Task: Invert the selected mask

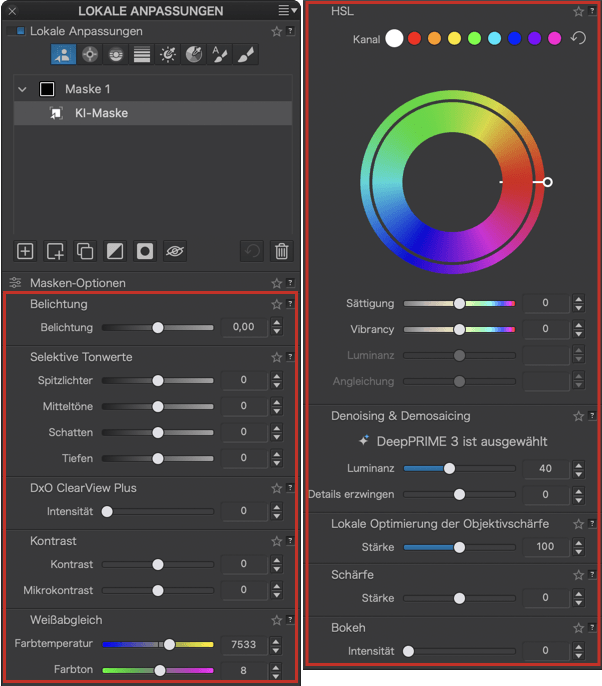Action: pos(115,251)
